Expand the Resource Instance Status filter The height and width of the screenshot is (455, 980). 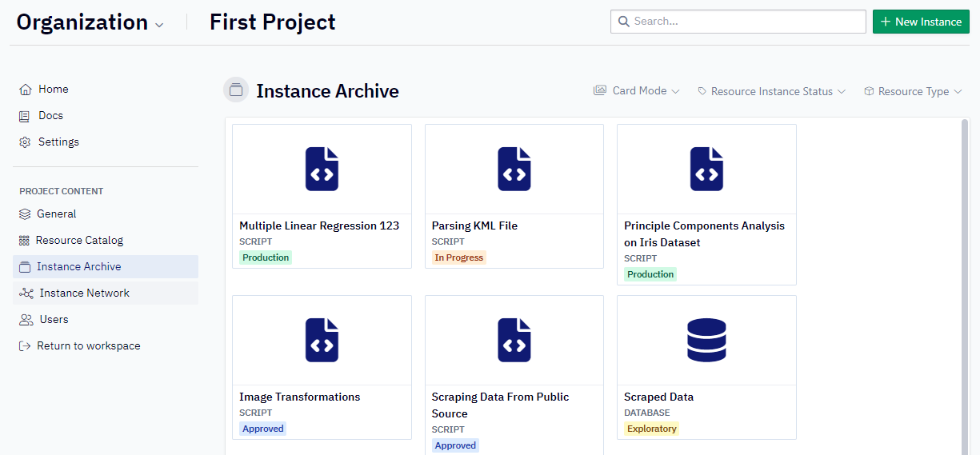(772, 92)
